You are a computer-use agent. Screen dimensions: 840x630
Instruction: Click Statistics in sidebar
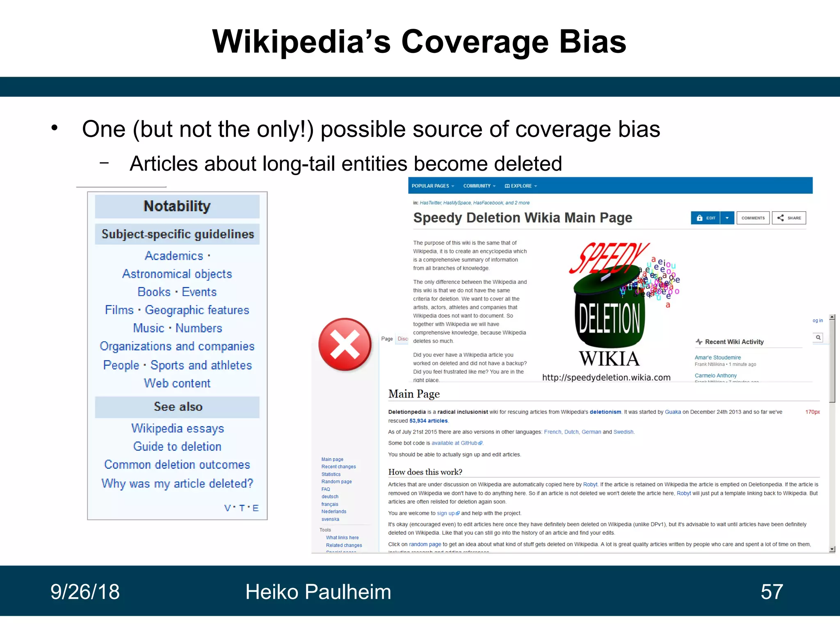pos(331,474)
